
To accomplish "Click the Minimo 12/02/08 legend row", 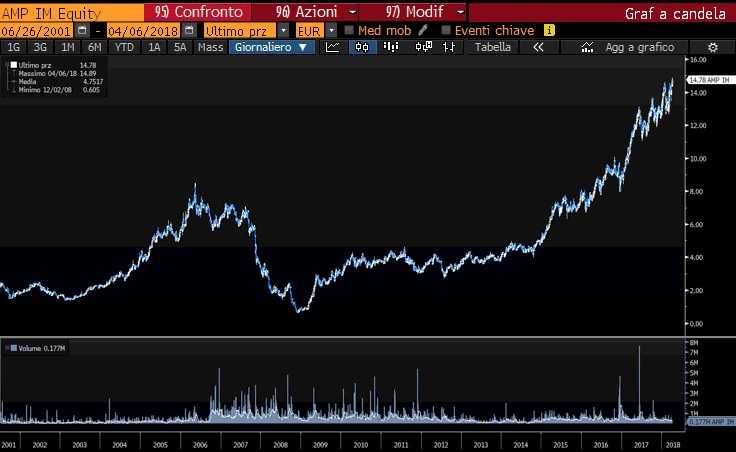I will pos(59,90).
